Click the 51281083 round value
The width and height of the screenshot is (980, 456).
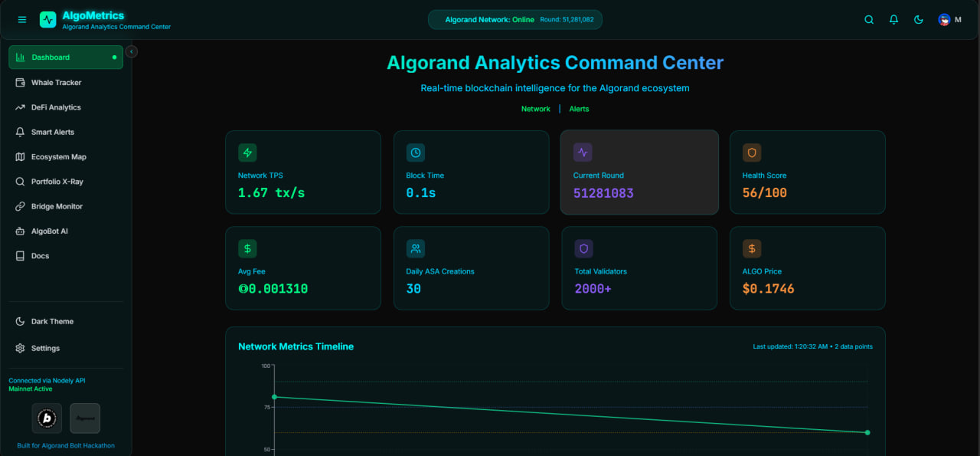(x=603, y=193)
